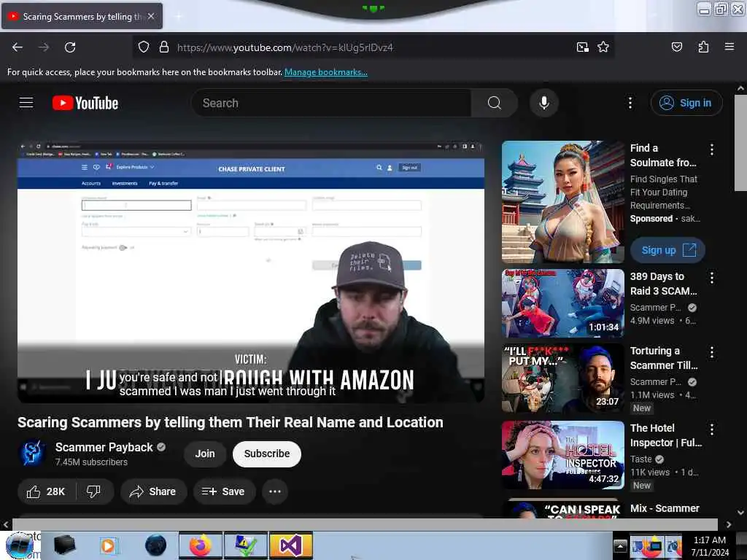Click the YouTube search input field

332,103
